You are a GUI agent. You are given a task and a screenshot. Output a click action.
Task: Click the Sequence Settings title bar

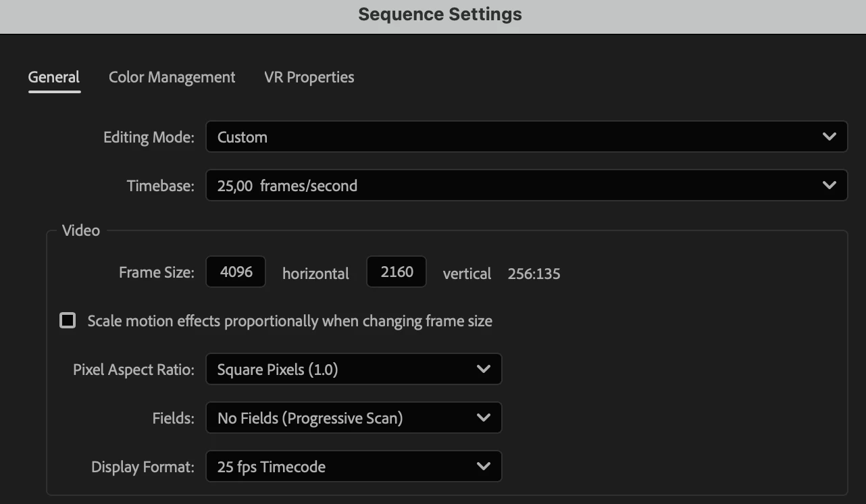[x=440, y=15]
